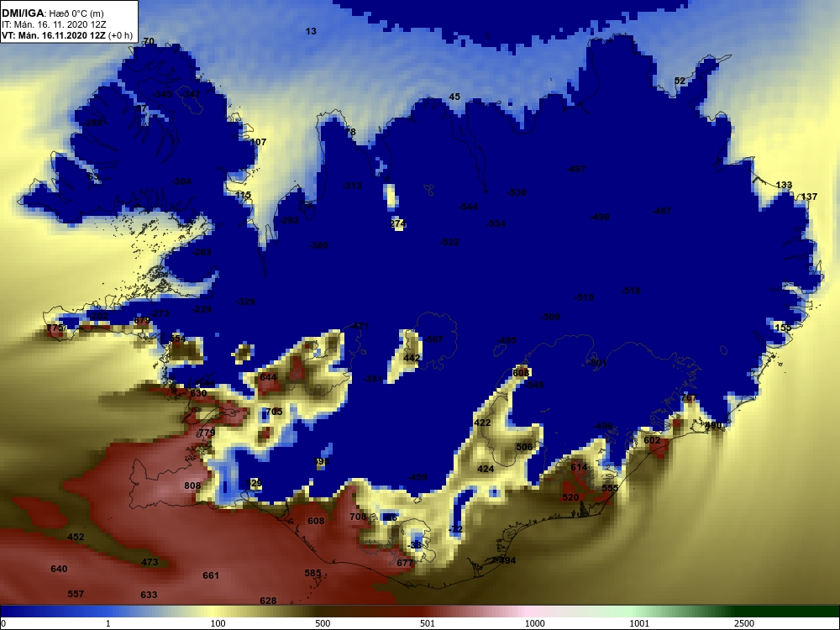
Task: Click the value -313 map label
Action: pyautogui.click(x=352, y=186)
